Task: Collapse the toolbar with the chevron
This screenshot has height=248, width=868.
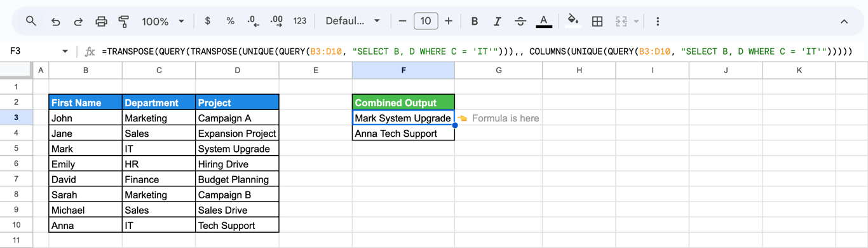Action: (844, 21)
